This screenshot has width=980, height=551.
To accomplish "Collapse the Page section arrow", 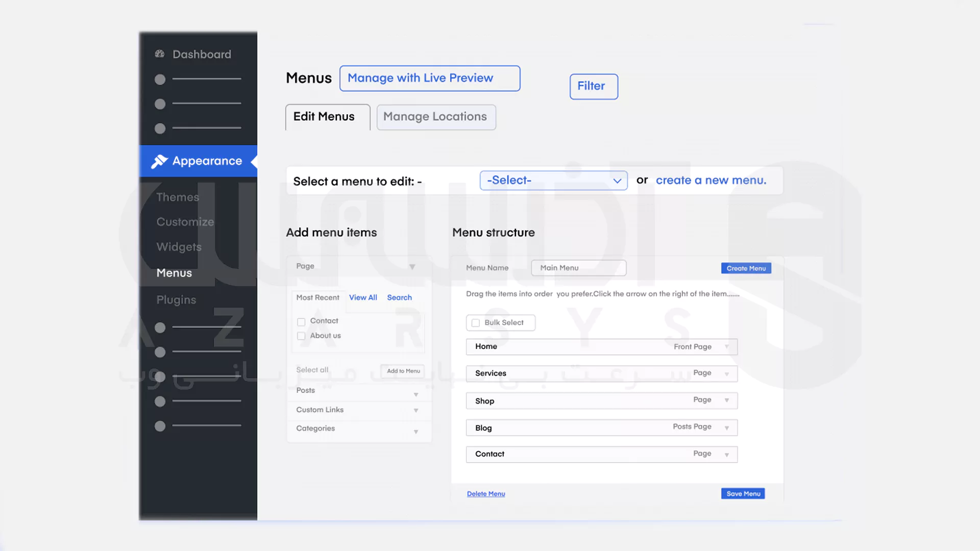I will point(412,267).
